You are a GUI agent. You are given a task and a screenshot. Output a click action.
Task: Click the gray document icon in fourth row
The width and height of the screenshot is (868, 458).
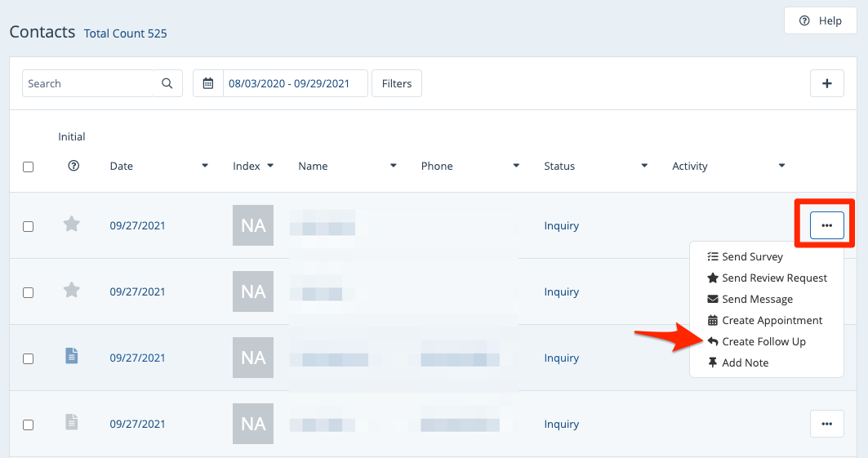72,422
